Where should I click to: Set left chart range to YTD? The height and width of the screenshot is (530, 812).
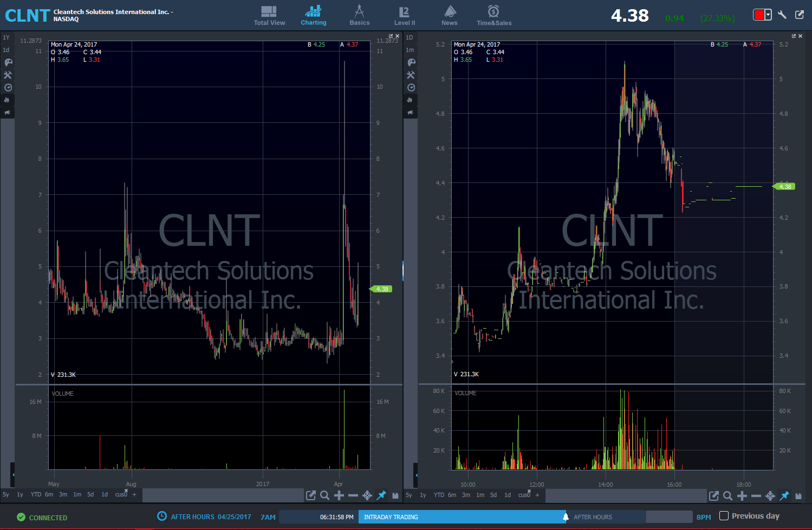pos(36,494)
